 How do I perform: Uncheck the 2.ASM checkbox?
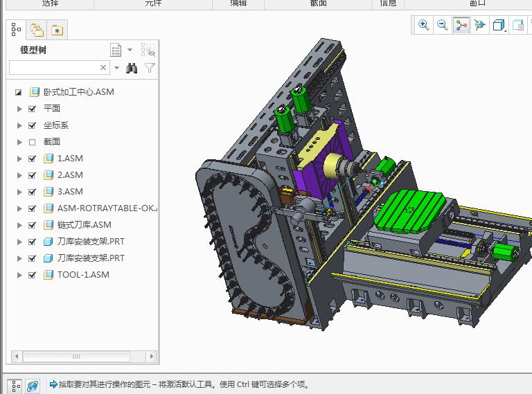click(33, 175)
